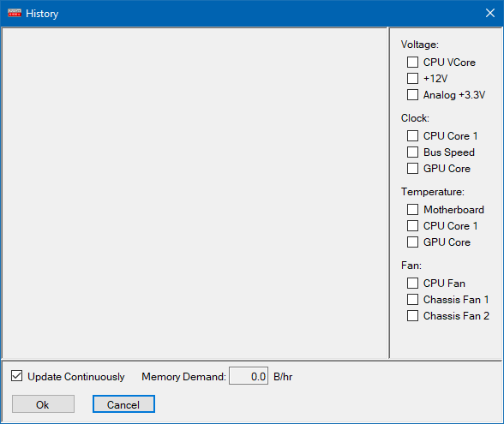Click the History app icon in title bar
The width and height of the screenshot is (504, 424).
[x=15, y=13]
